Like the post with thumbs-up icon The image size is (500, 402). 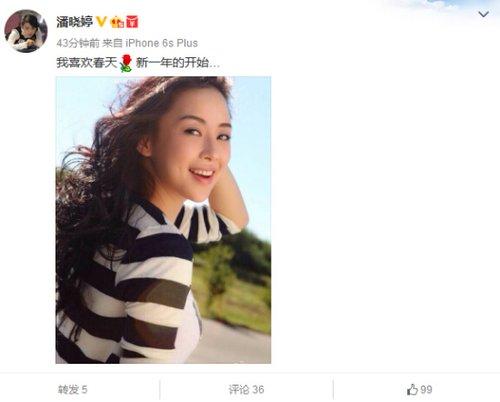pyautogui.click(x=412, y=389)
